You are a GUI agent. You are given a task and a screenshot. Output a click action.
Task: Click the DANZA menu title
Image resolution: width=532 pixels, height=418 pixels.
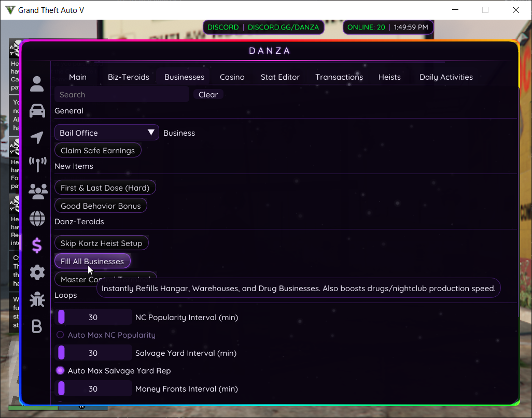click(x=270, y=51)
